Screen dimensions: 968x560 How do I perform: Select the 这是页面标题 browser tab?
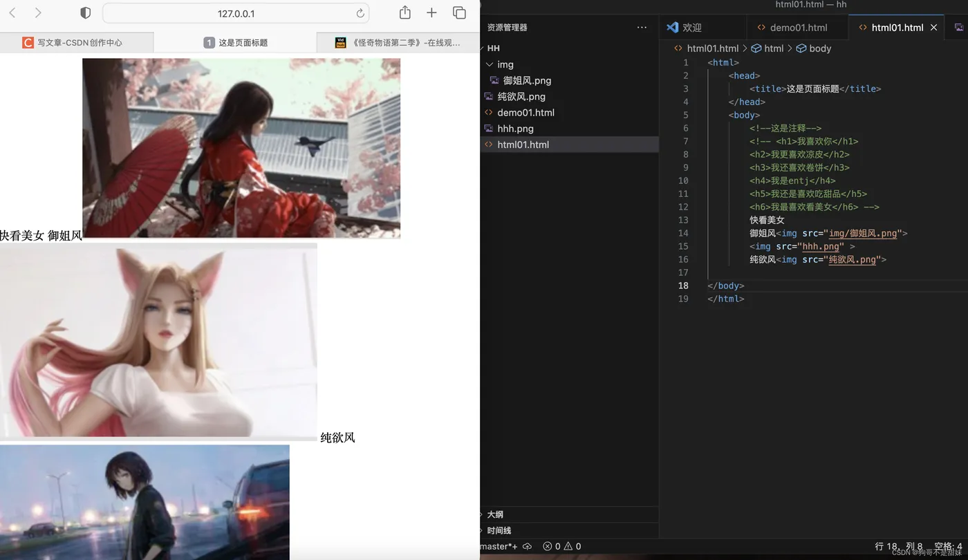pos(235,43)
